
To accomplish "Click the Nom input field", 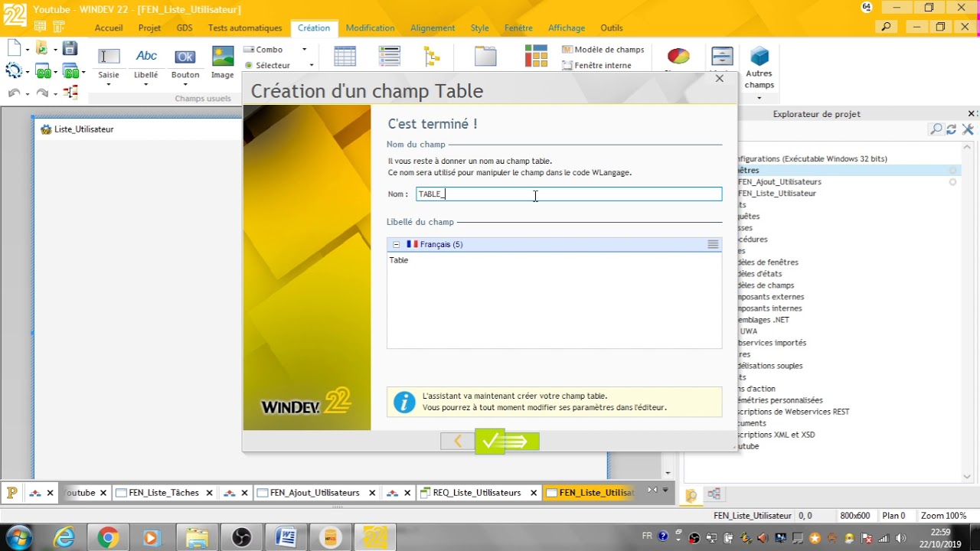I will (569, 194).
